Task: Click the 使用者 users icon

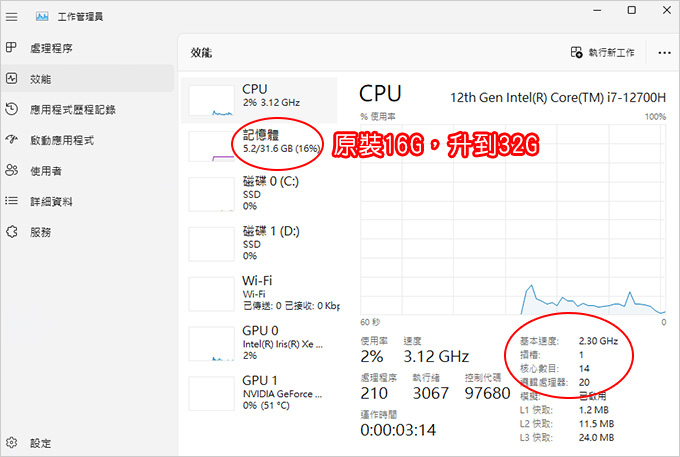Action: [11, 170]
